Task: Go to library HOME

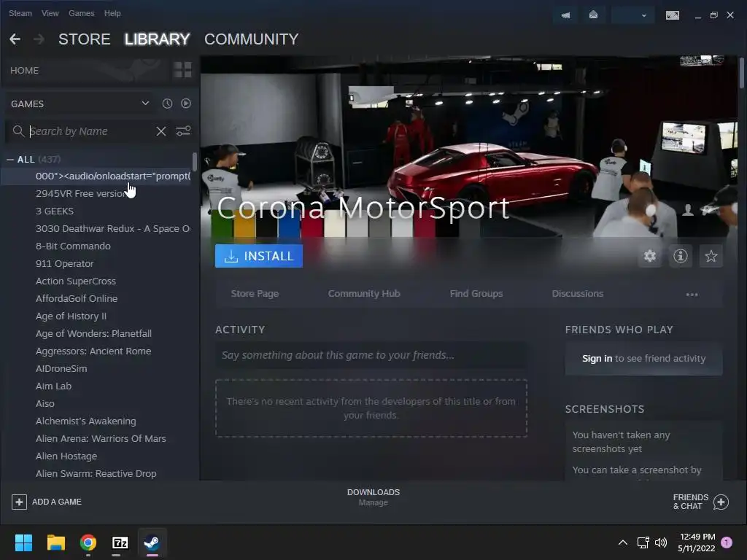Action: click(24, 71)
